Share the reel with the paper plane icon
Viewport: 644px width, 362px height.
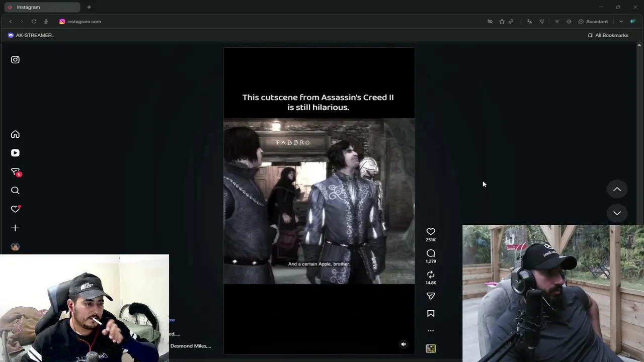[x=431, y=296]
